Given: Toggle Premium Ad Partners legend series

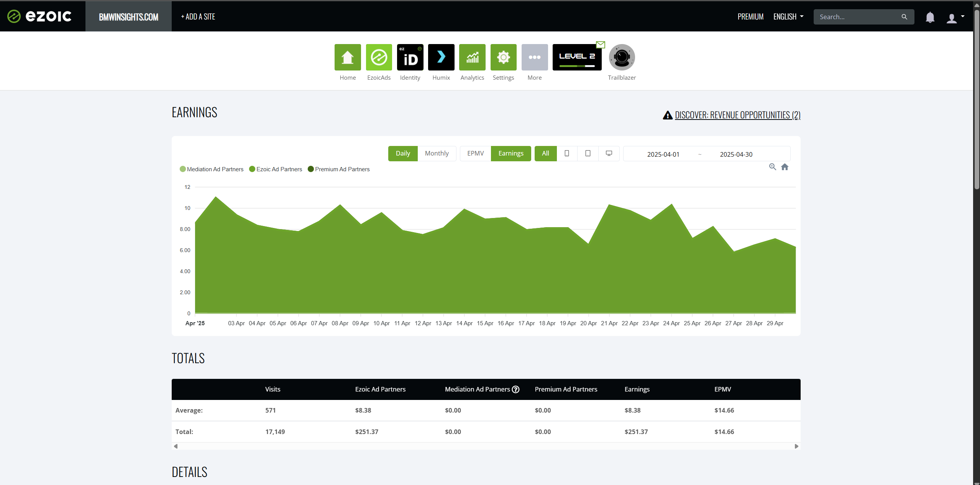Looking at the screenshot, I should [339, 169].
